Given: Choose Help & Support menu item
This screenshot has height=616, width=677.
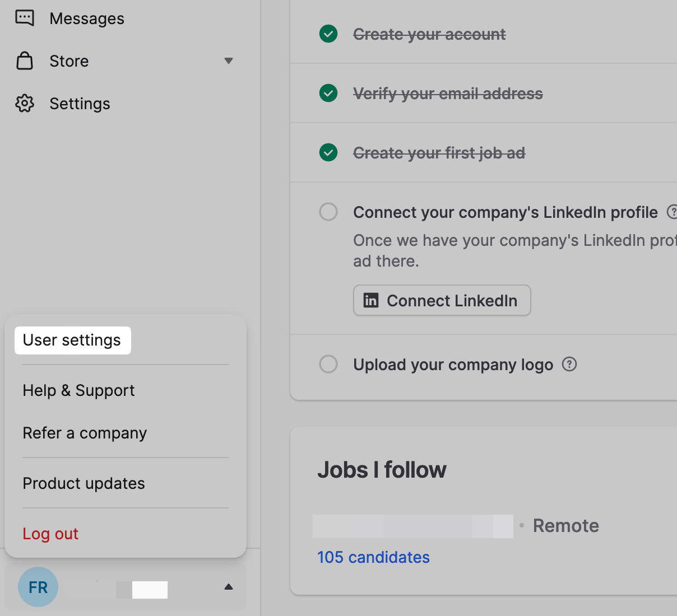Looking at the screenshot, I should point(79,390).
